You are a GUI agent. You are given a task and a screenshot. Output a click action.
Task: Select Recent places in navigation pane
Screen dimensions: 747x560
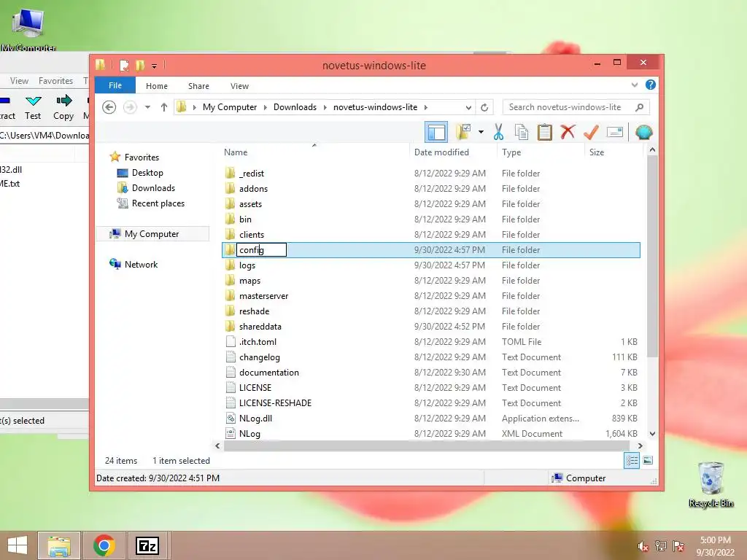pyautogui.click(x=158, y=203)
